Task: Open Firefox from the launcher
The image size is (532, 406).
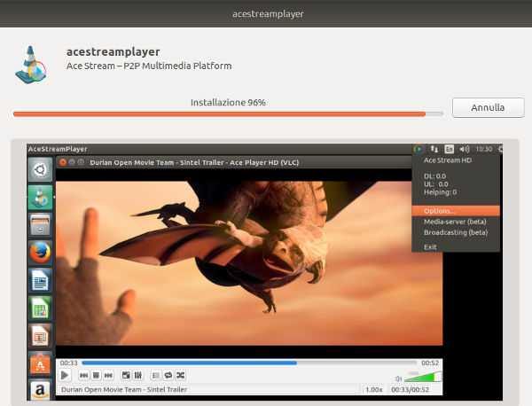Action: pyautogui.click(x=40, y=253)
